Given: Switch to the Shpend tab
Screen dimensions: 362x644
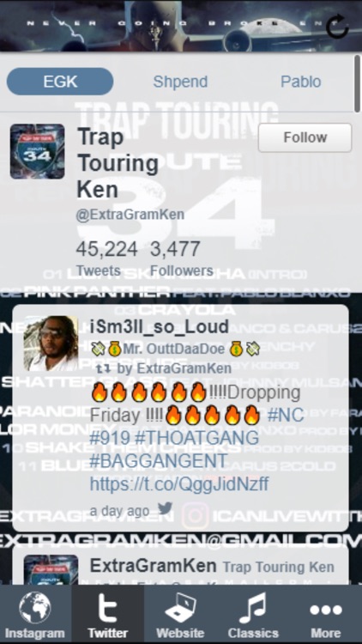Looking at the screenshot, I should 180,82.
